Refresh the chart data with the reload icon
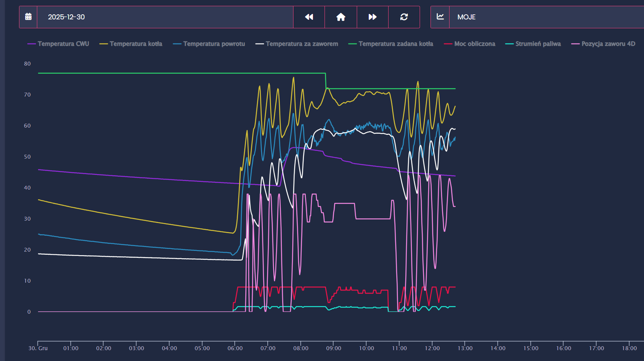 point(404,17)
